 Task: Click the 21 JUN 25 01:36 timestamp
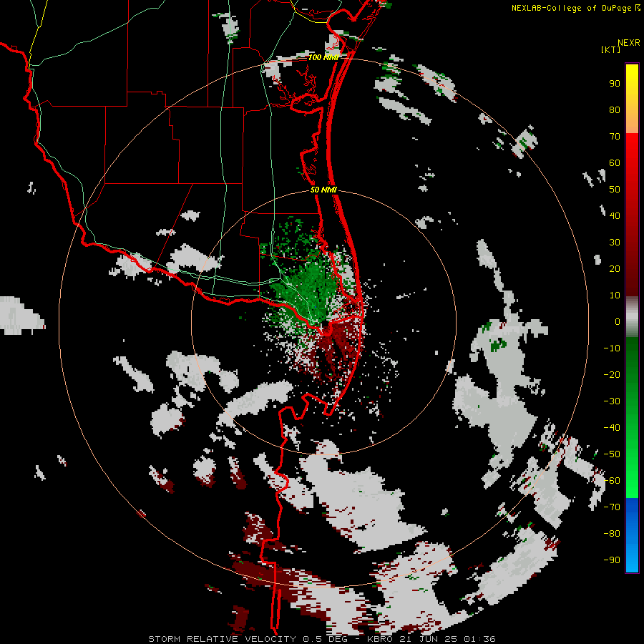447,639
